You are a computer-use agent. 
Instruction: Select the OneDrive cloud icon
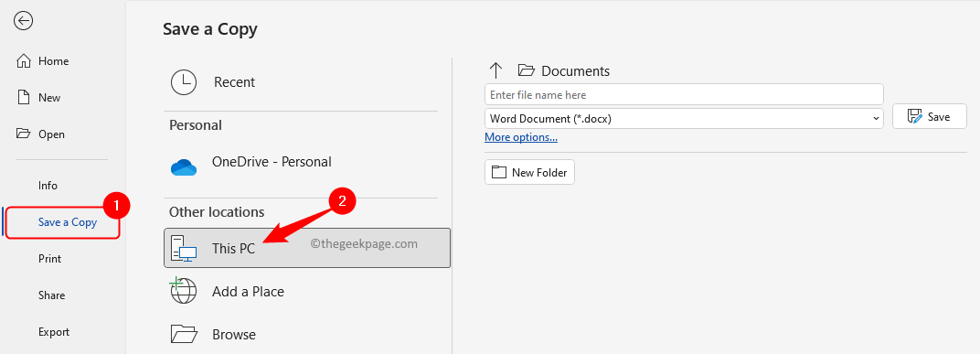pyautogui.click(x=184, y=166)
